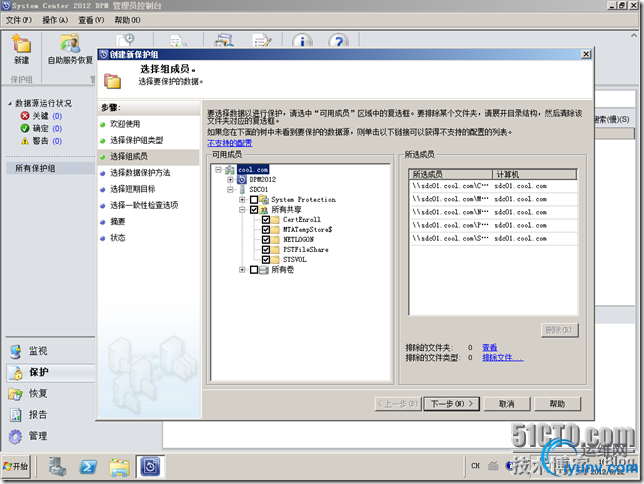Open the File (文件) menu

(x=18, y=20)
